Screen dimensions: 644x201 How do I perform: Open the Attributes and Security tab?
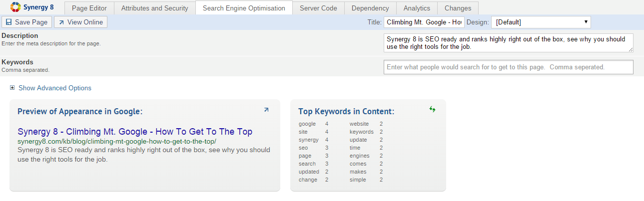pyautogui.click(x=155, y=8)
